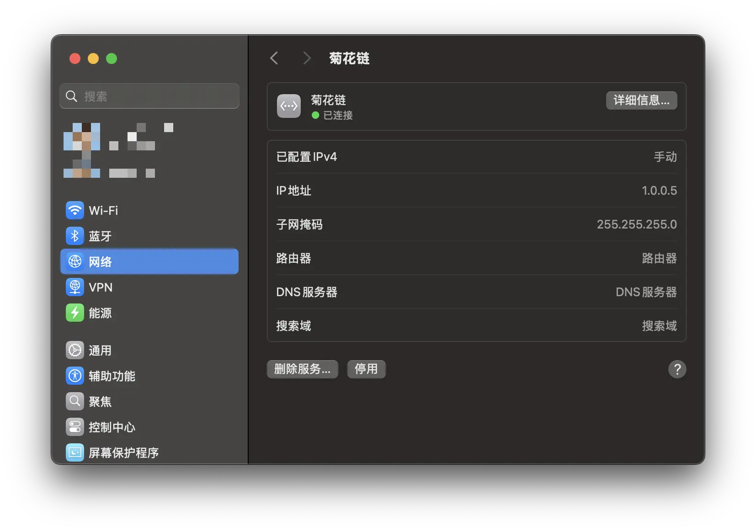Click the IP 地址 row value 1.0.0.5
Viewport: 756px width, 532px height.
(x=659, y=191)
